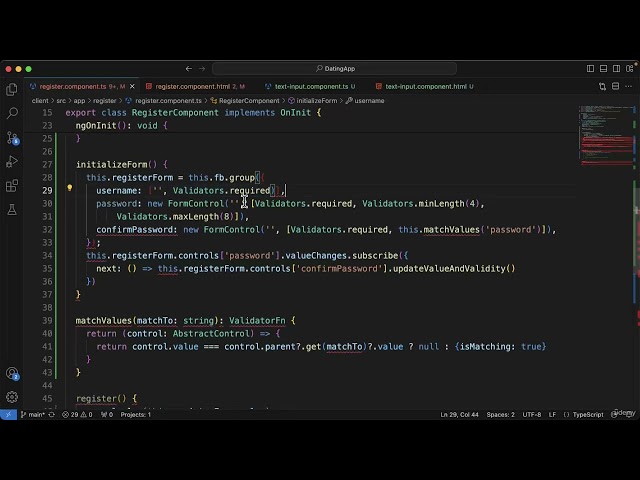Open the Accounts menu icon
The width and height of the screenshot is (640, 480).
point(12,373)
